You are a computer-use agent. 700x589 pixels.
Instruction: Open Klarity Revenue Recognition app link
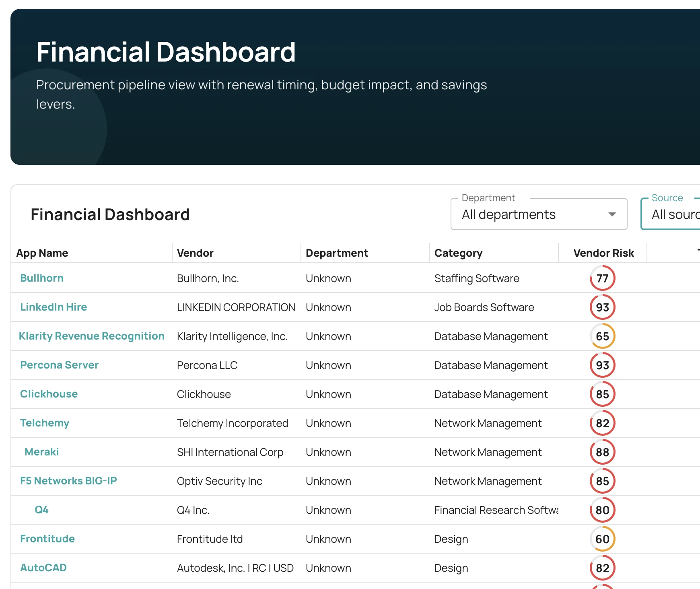[x=92, y=336]
